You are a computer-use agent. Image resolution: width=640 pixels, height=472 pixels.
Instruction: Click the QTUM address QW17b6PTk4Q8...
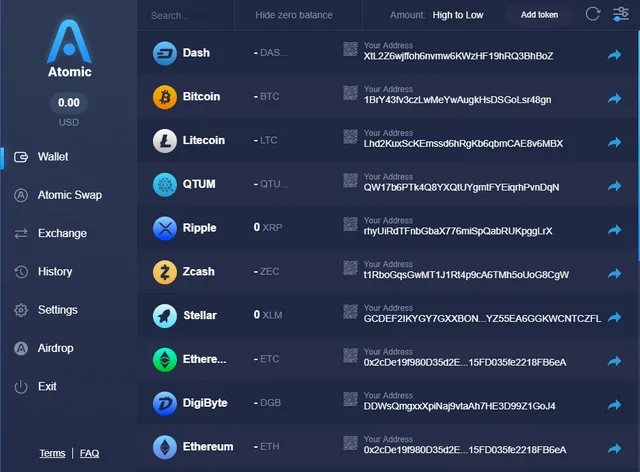pos(462,188)
